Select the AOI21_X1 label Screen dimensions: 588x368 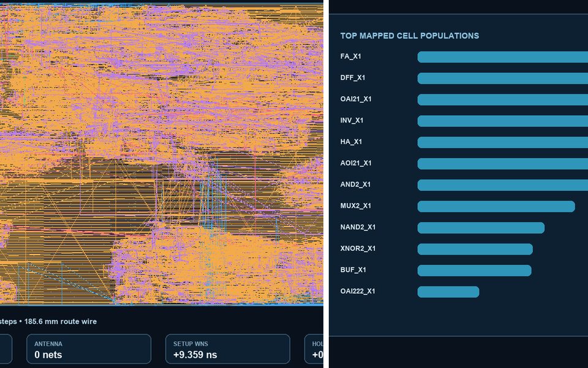[x=356, y=163]
